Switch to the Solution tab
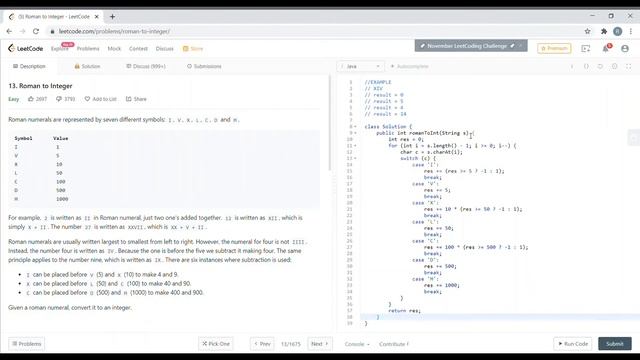640x360 pixels. pyautogui.click(x=87, y=66)
